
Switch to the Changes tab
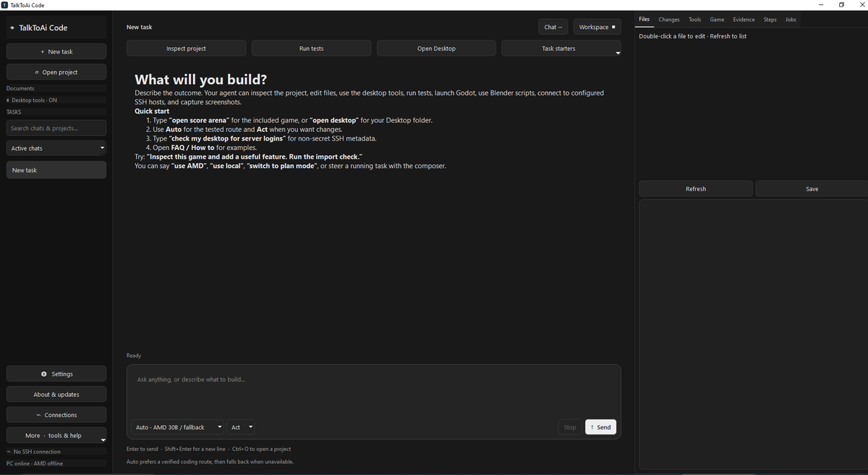(669, 20)
